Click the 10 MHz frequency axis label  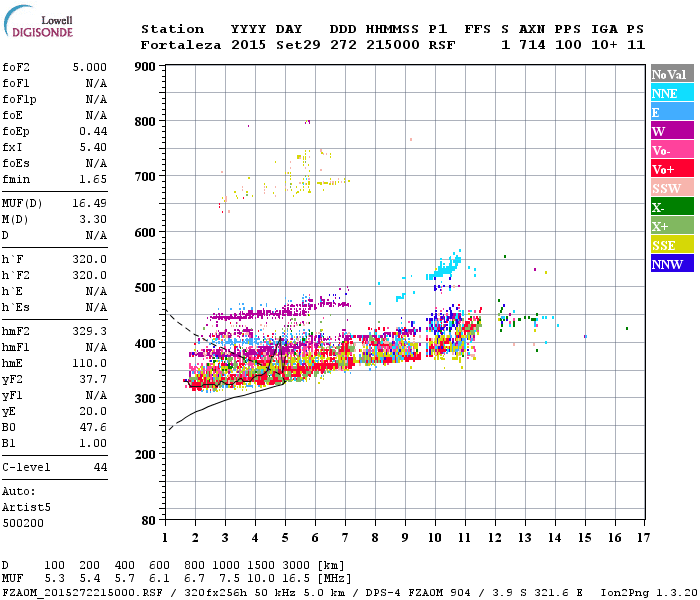[435, 538]
